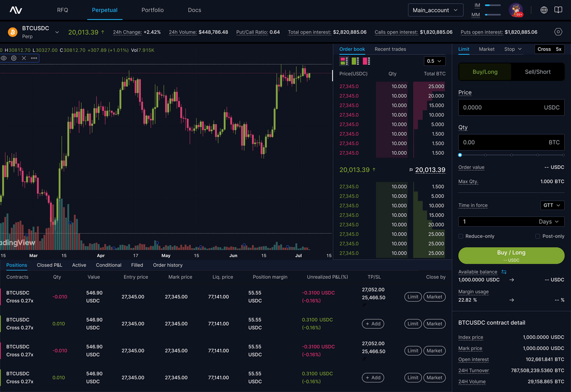
Task: Click the settings hexagon icon near Puts open interest
Action: point(558,32)
